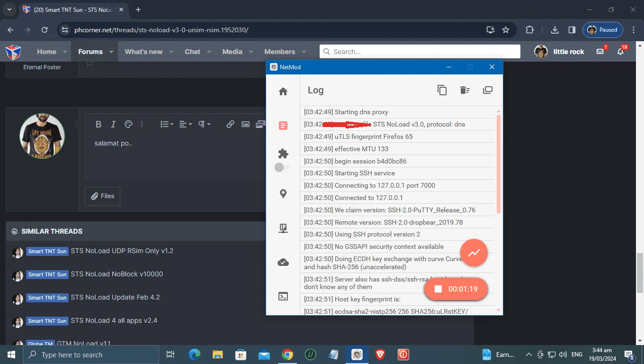Open NetMod location pin icon
Screen dimensions: 644x364
(x=283, y=194)
